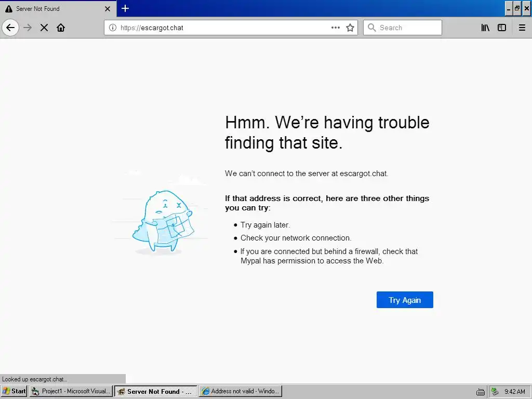Click the 'Hmm. We're having trouble' heading
The image size is (532, 399).
tap(327, 132)
